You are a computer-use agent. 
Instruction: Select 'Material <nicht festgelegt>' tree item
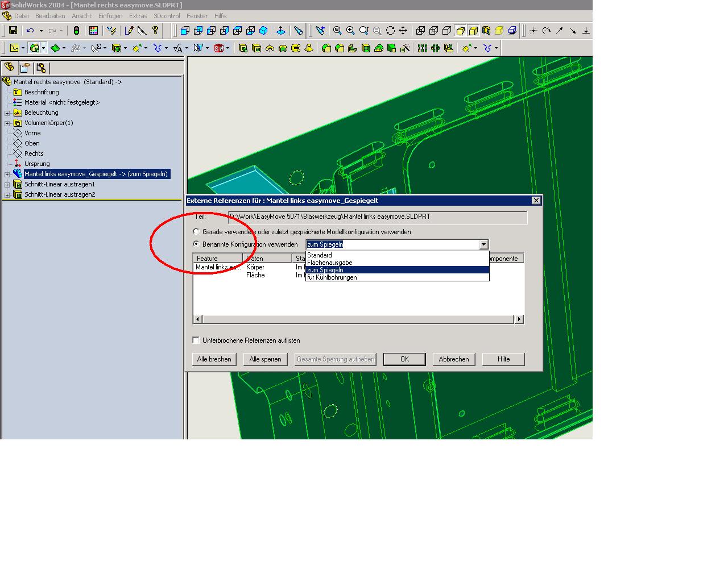click(62, 102)
